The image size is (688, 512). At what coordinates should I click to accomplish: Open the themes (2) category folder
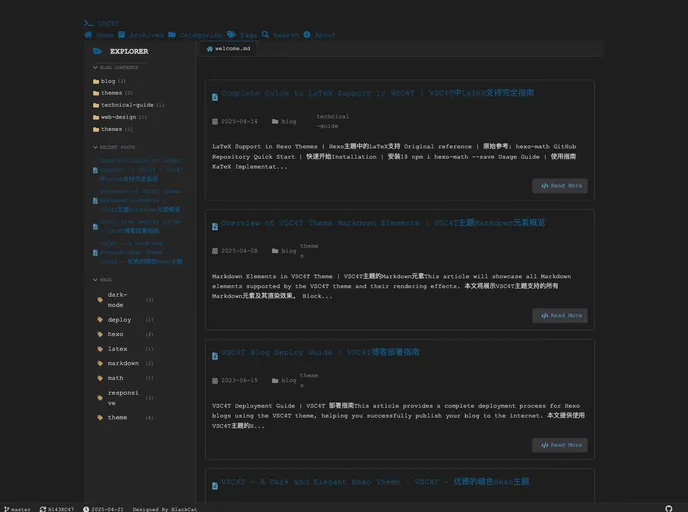(113, 93)
